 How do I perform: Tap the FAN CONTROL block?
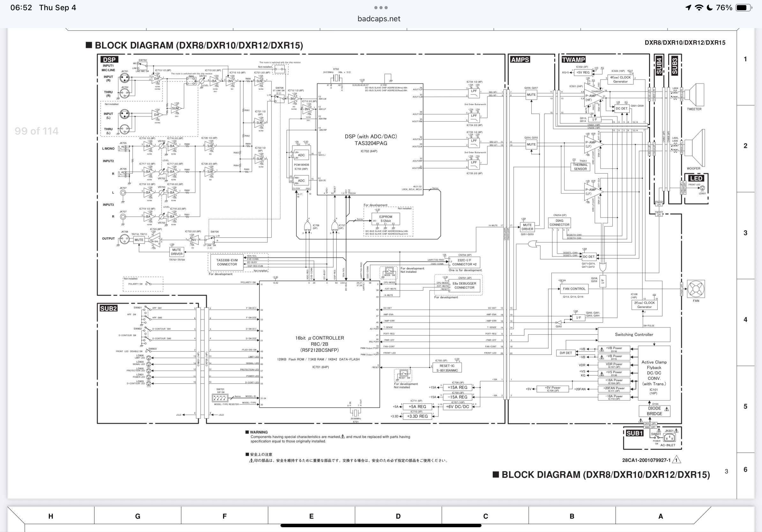point(574,289)
